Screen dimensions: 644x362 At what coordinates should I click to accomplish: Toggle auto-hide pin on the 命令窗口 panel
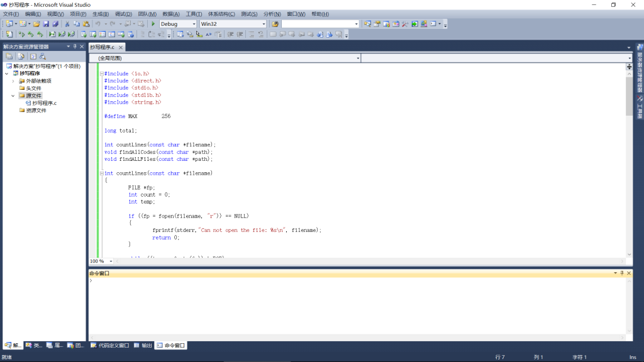point(622,273)
